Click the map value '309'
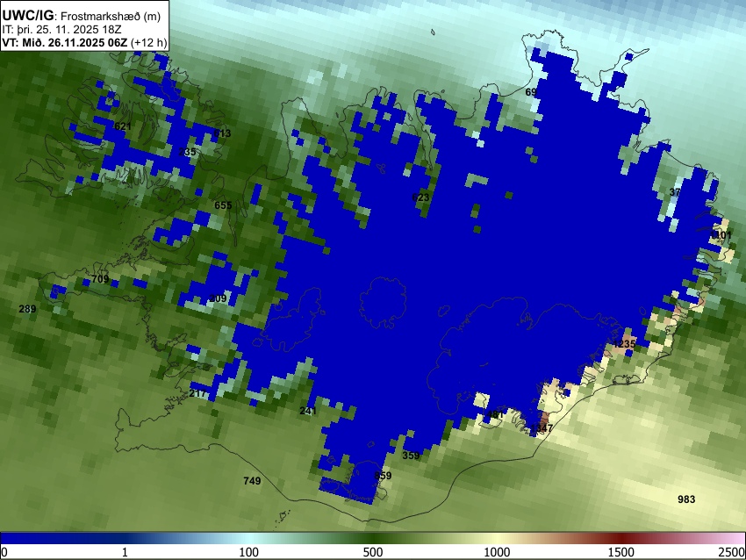746x560 pixels. click(218, 298)
